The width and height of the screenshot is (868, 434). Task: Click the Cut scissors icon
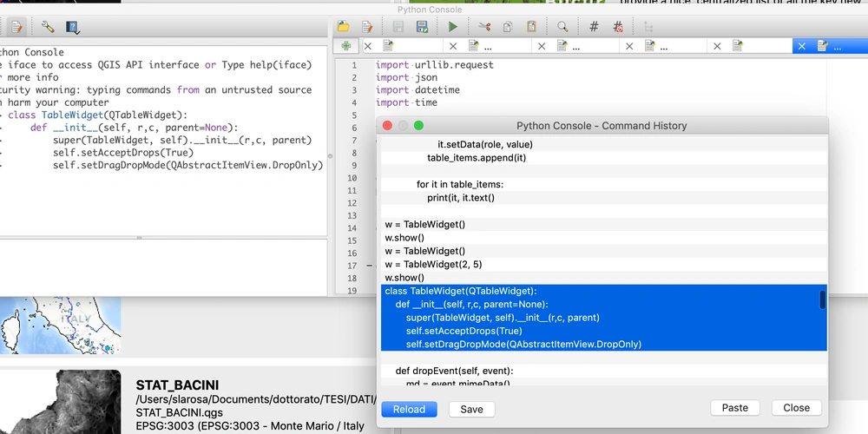pyautogui.click(x=484, y=27)
